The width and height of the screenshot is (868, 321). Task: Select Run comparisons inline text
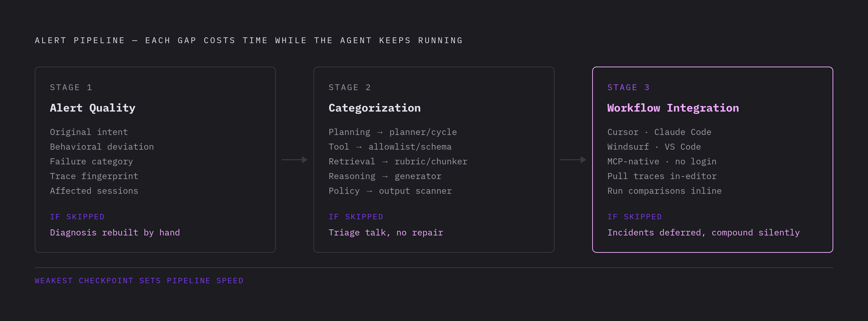click(665, 191)
